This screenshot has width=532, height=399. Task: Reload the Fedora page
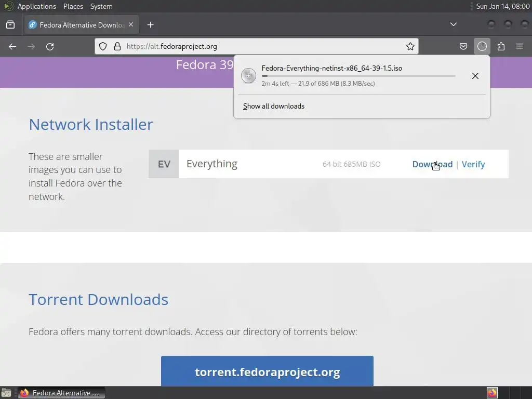50,46
